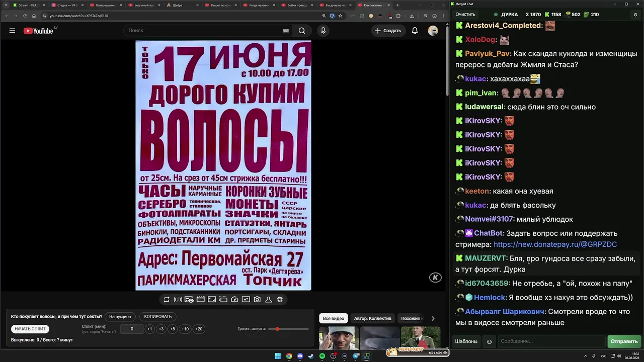Add +20 minutes to the split
Screen dimensions: 644x362
point(199,329)
